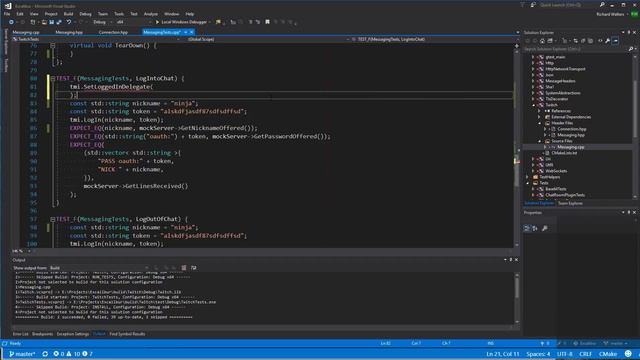Collapse the LogIntoChat test code block
Viewport: 640px width, 360px height.
(x=53, y=78)
